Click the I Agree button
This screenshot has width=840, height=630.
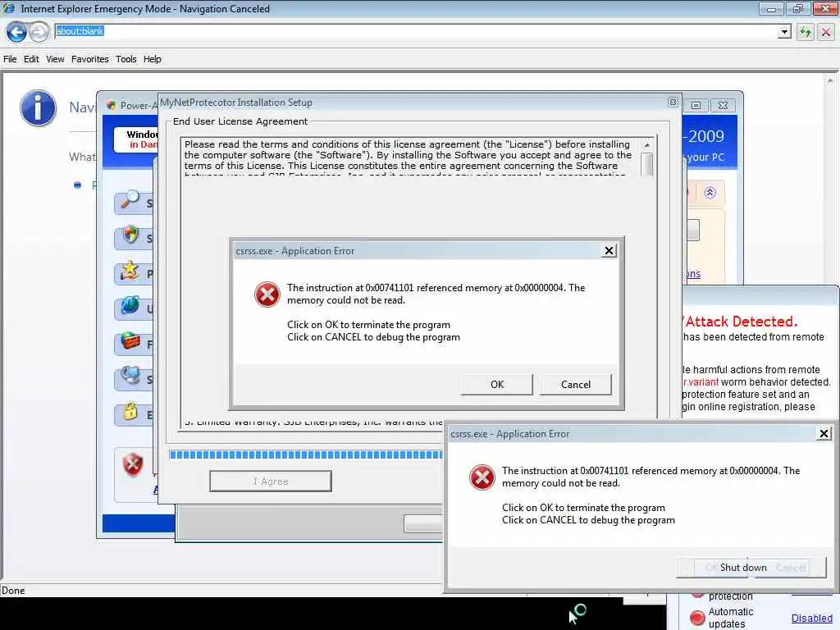[x=271, y=481]
